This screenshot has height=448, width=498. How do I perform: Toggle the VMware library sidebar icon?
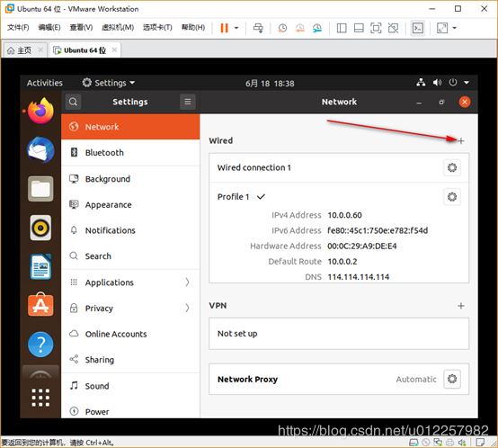point(342,28)
